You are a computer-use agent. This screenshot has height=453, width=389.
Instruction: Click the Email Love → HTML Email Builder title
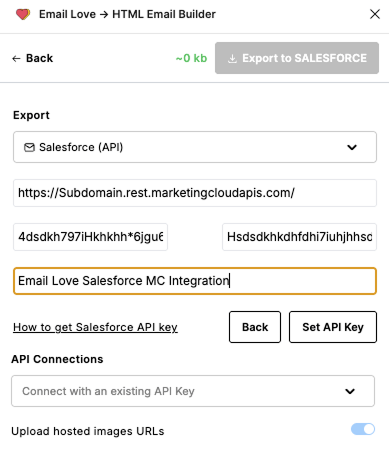[127, 14]
